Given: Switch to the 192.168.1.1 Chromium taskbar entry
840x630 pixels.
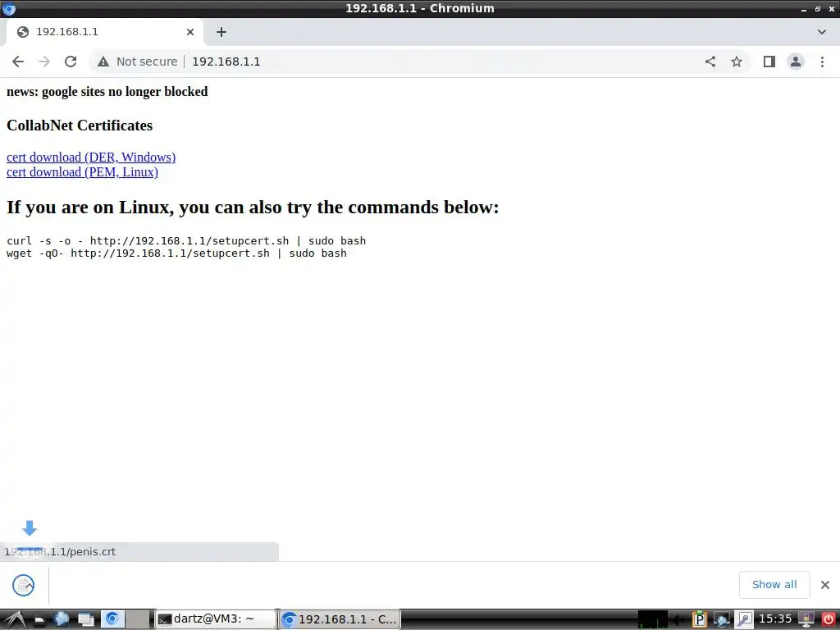Looking at the screenshot, I should pos(340,619).
